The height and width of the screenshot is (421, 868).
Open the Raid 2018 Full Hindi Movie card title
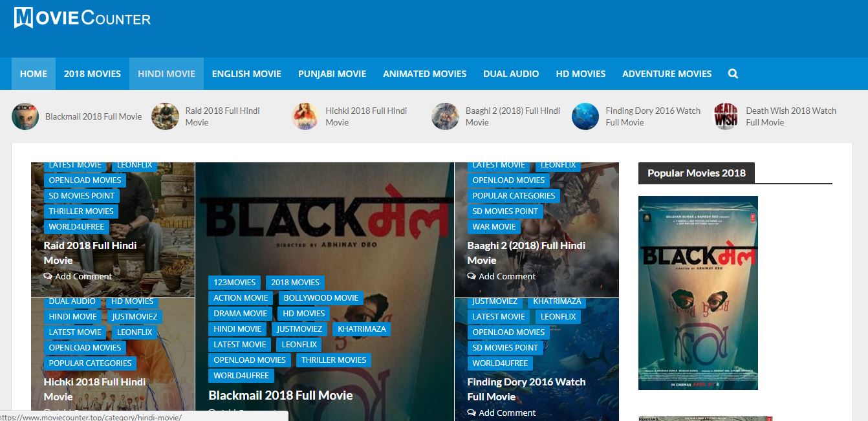[90, 253]
